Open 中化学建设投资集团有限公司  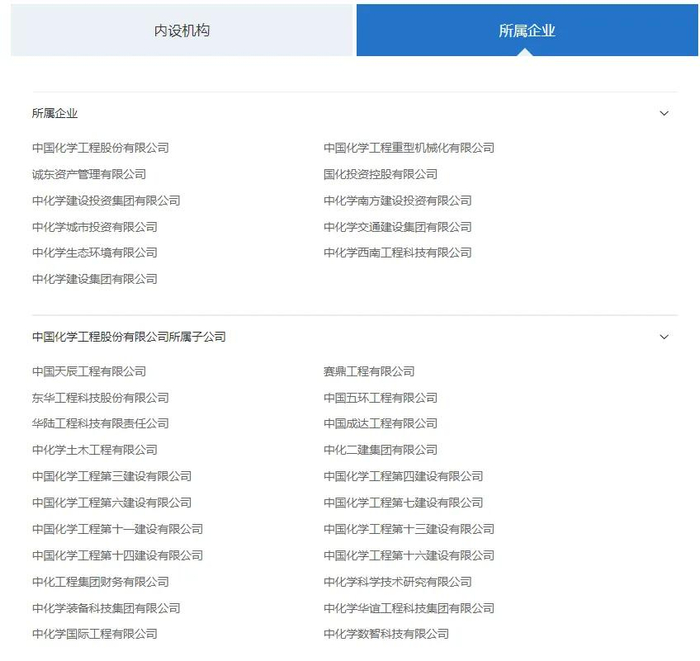click(x=106, y=201)
